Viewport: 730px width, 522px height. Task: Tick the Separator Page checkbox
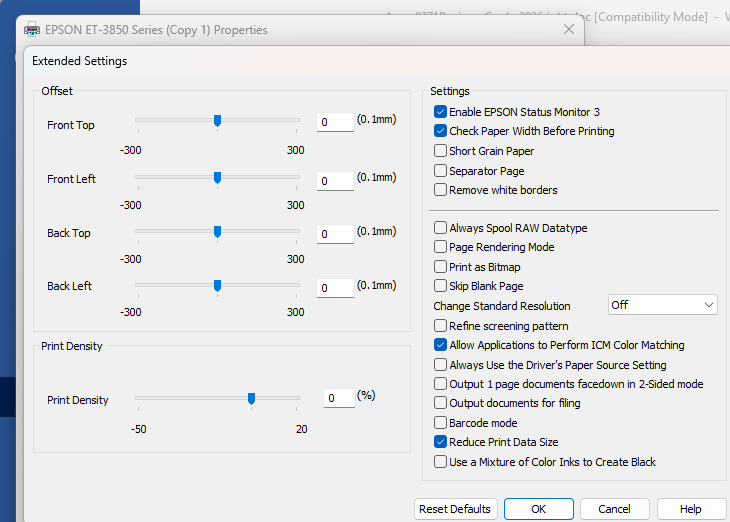coord(441,171)
